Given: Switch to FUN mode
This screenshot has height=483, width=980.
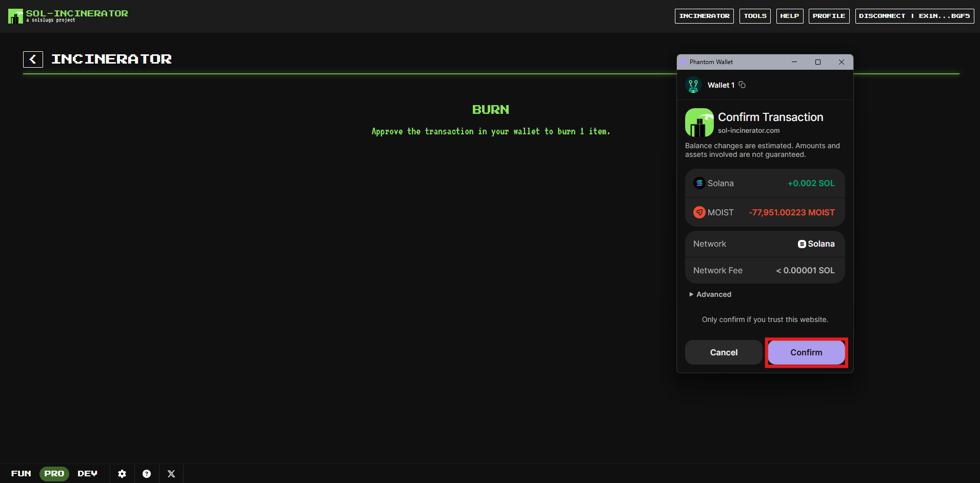Looking at the screenshot, I should click(21, 474).
